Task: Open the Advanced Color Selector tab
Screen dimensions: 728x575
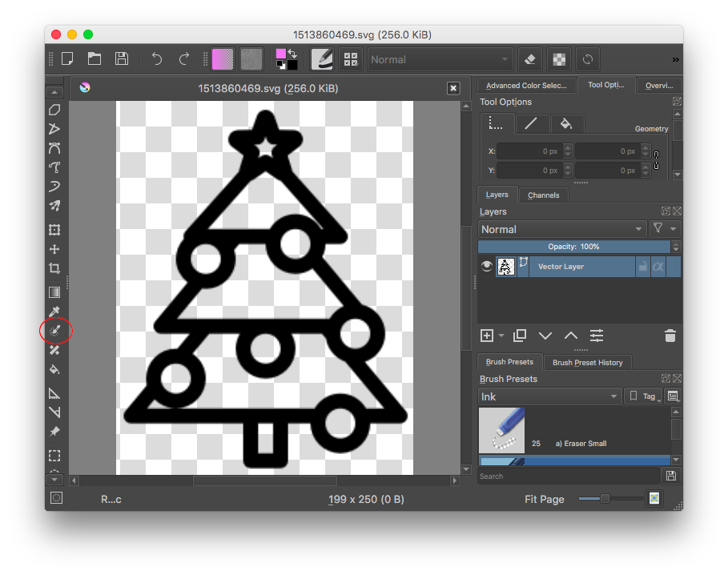Action: pyautogui.click(x=525, y=85)
